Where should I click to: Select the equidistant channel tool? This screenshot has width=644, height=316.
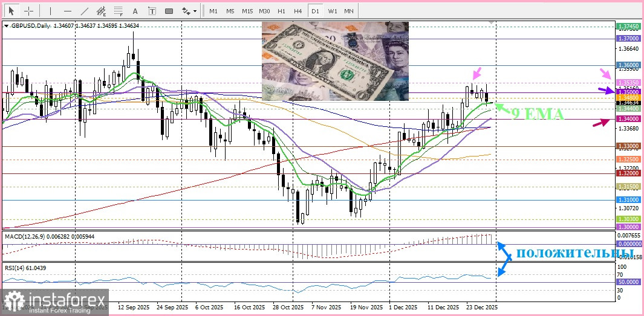[101, 11]
